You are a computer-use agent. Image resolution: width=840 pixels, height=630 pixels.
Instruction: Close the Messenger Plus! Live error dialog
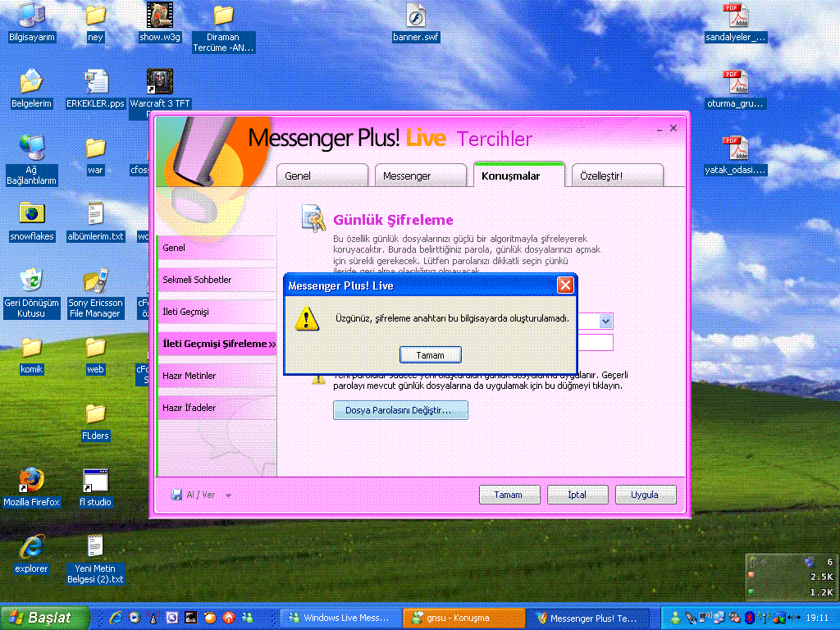click(565, 285)
